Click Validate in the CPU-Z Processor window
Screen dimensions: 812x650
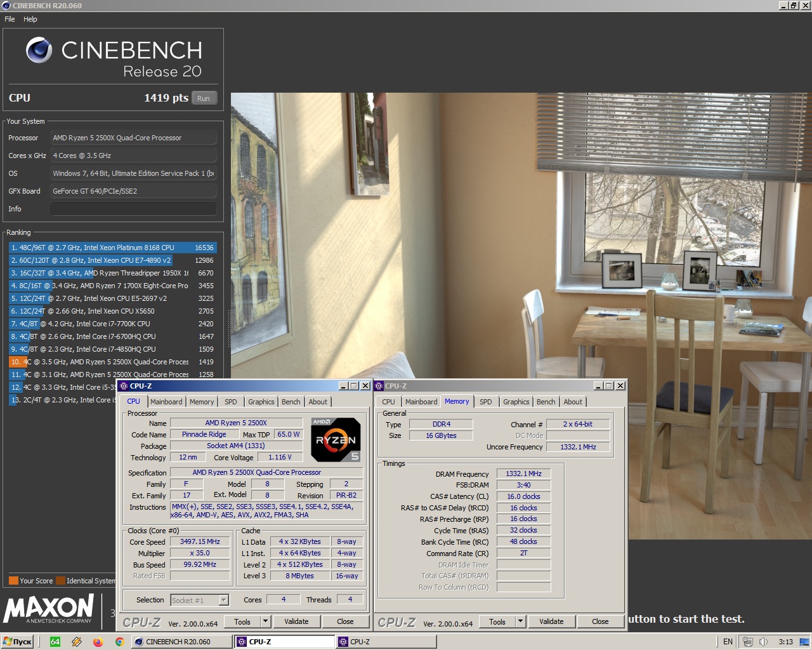pyautogui.click(x=296, y=622)
